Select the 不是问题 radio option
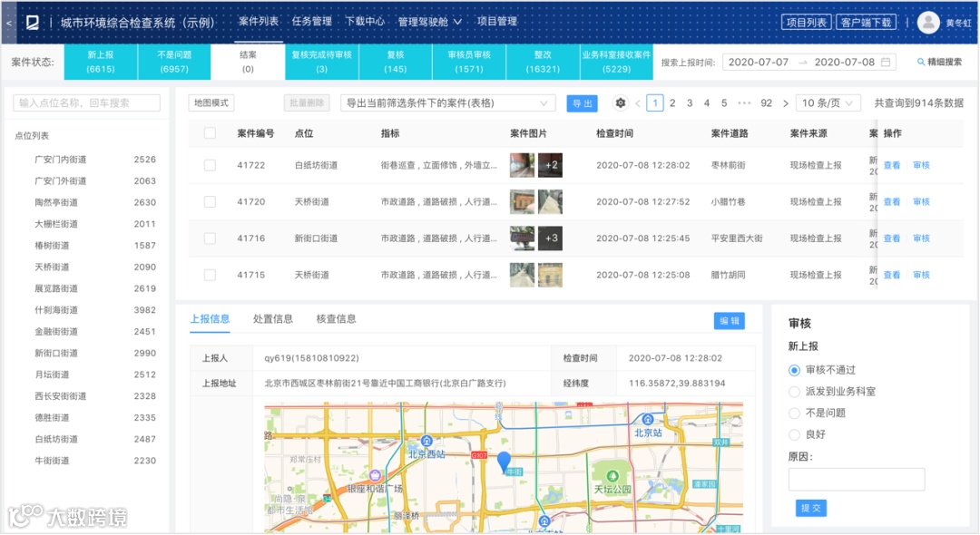980x535 pixels. click(x=794, y=413)
